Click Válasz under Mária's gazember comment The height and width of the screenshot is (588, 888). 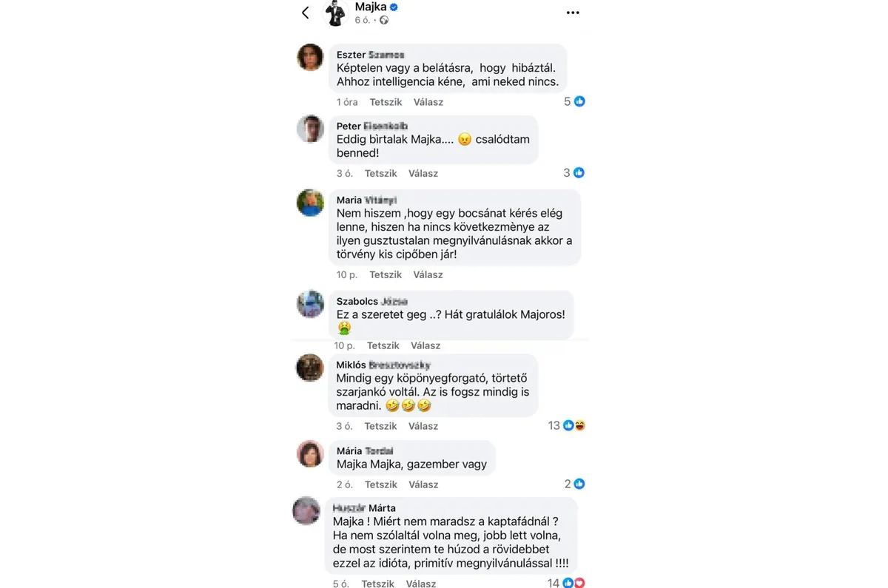[x=423, y=485]
